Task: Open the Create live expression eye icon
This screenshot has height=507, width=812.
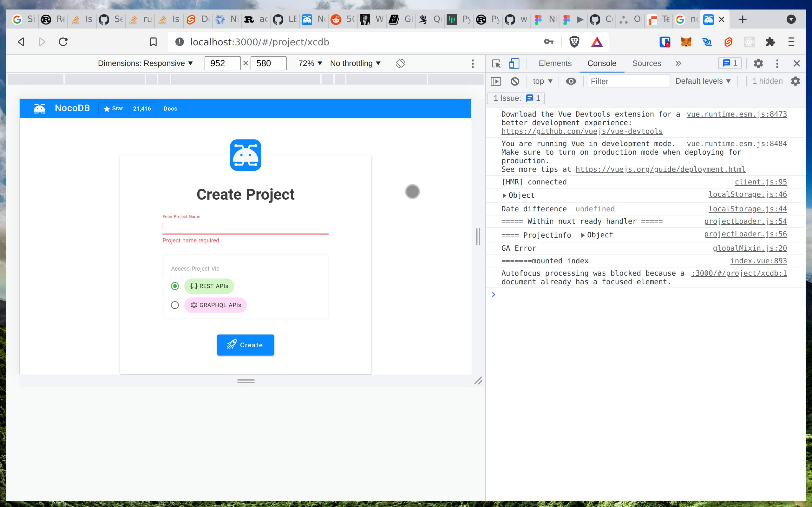Action: pyautogui.click(x=571, y=81)
